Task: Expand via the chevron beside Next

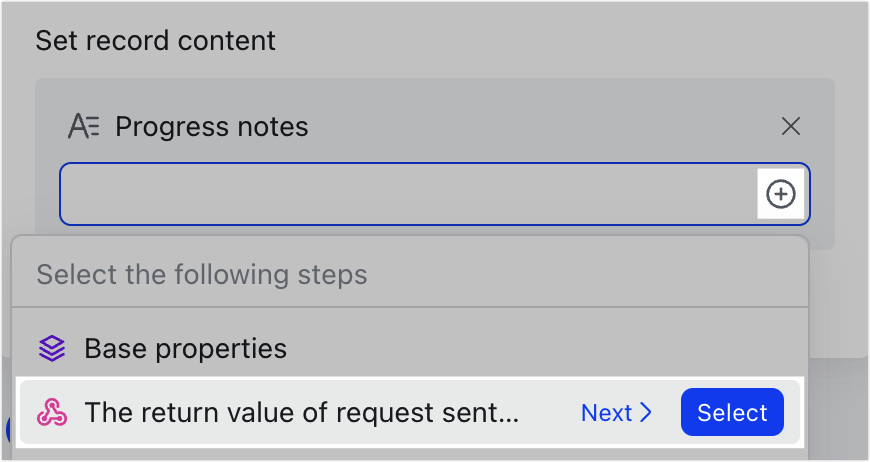Action: pyautogui.click(x=645, y=413)
